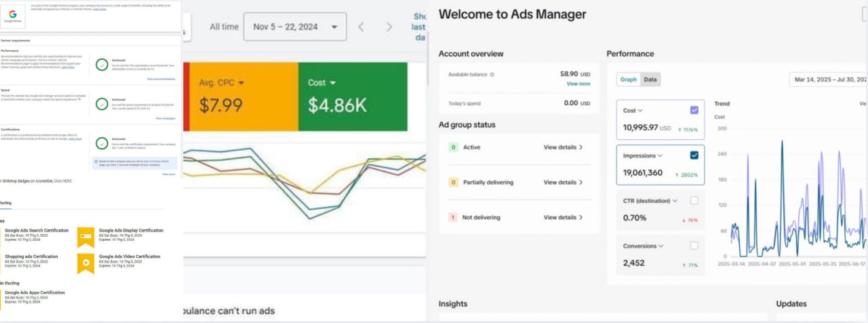This screenshot has width=868, height=323.
Task: Click the Google Partner badge logo
Action: (x=12, y=16)
